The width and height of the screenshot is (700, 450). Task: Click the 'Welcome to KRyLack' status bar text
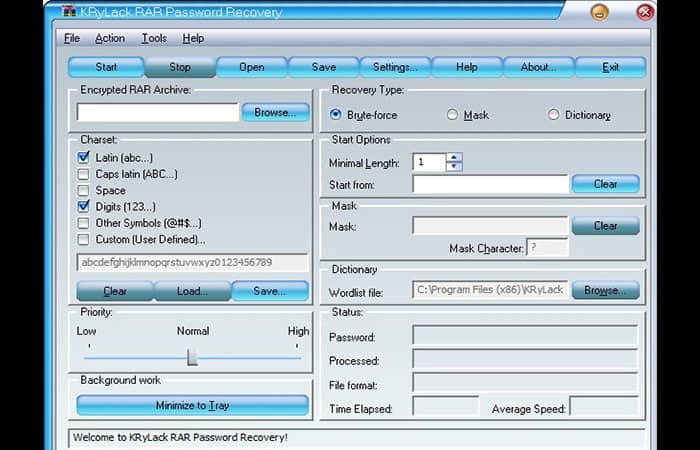click(180, 438)
